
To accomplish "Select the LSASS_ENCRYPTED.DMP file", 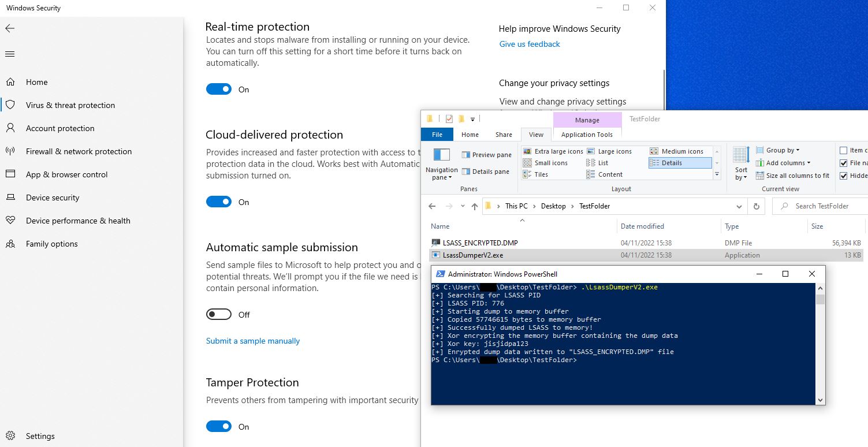I will click(x=646, y=243).
